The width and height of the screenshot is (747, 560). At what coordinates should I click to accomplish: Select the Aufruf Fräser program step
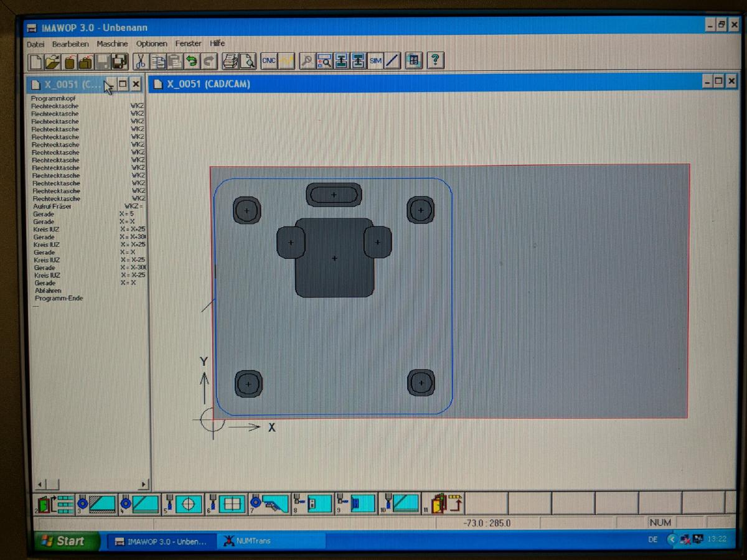(x=52, y=206)
